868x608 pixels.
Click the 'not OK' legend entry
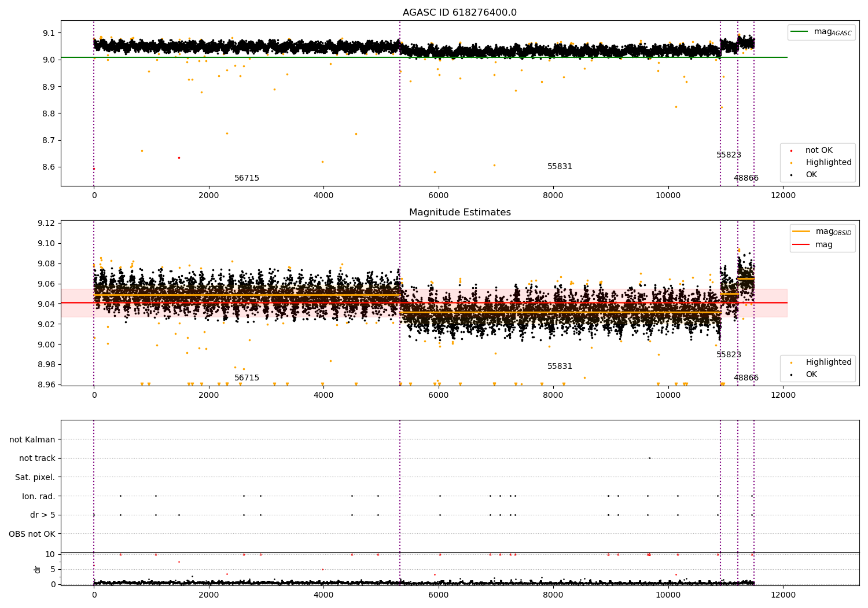[819, 151]
